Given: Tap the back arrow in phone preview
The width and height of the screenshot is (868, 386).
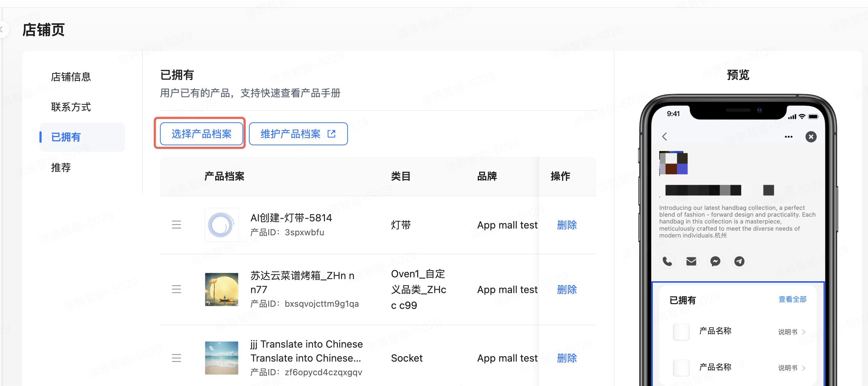Looking at the screenshot, I should click(665, 137).
